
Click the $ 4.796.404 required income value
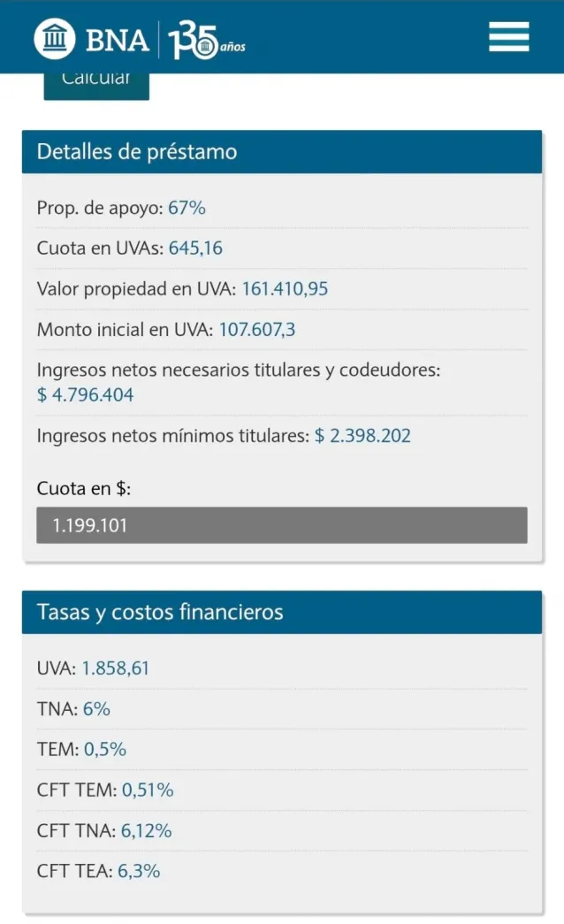click(86, 395)
